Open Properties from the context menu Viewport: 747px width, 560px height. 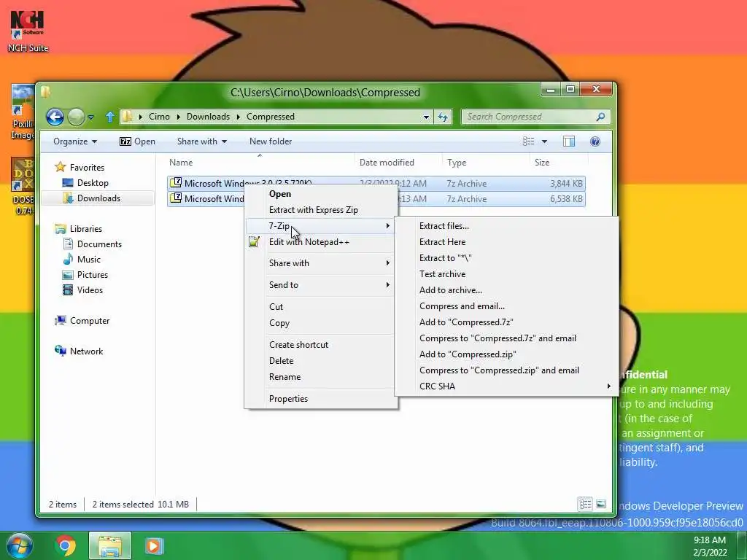321,399
